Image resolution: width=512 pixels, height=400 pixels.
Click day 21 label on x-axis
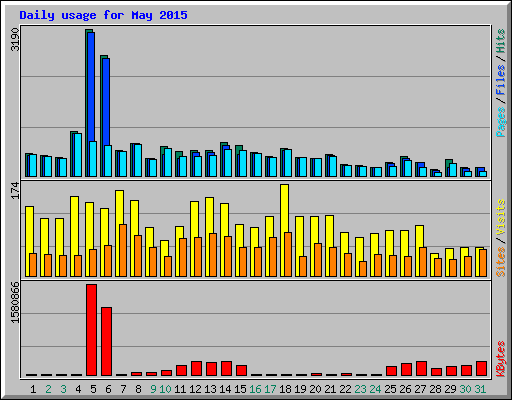click(x=330, y=389)
